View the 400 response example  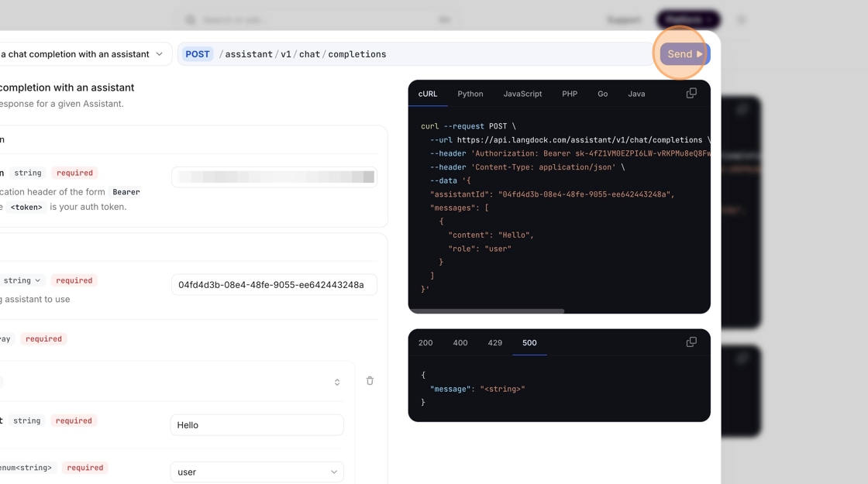[x=460, y=342]
